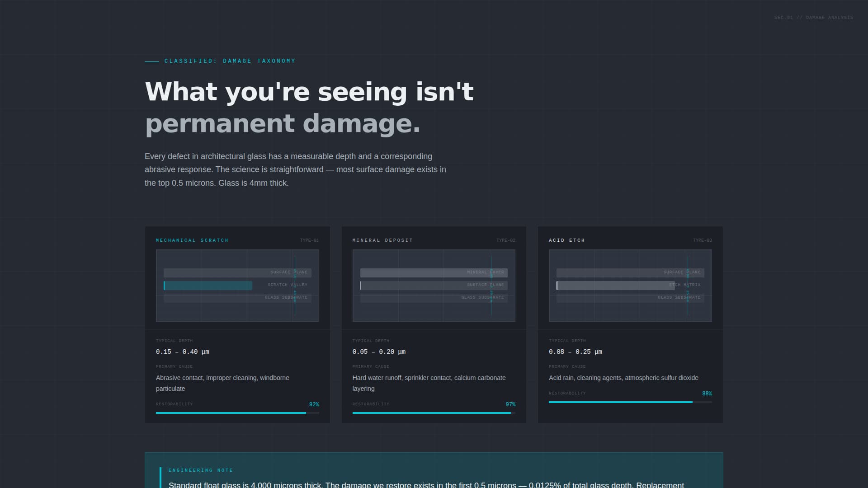Screen dimensions: 868x488
Task: Click "SURFACE PLANE" in the Acid Etch diagram
Action: (682, 272)
